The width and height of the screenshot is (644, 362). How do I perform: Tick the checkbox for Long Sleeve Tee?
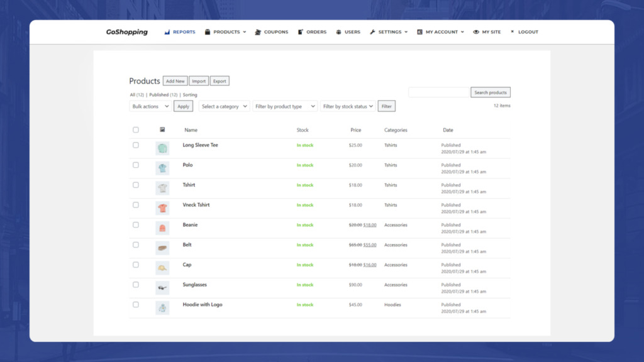[x=136, y=145]
